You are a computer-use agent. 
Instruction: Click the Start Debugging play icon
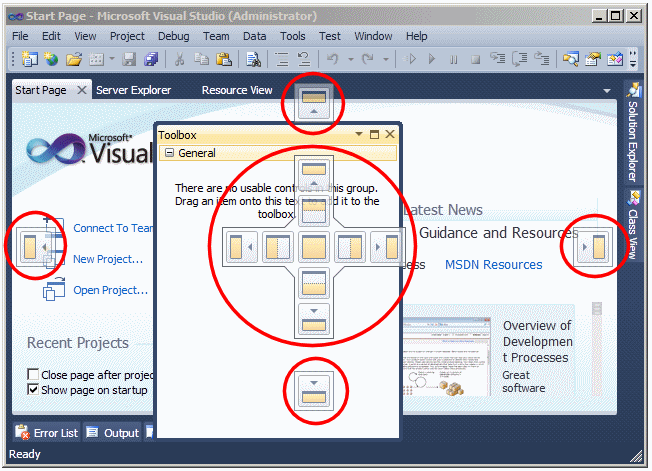(x=432, y=59)
